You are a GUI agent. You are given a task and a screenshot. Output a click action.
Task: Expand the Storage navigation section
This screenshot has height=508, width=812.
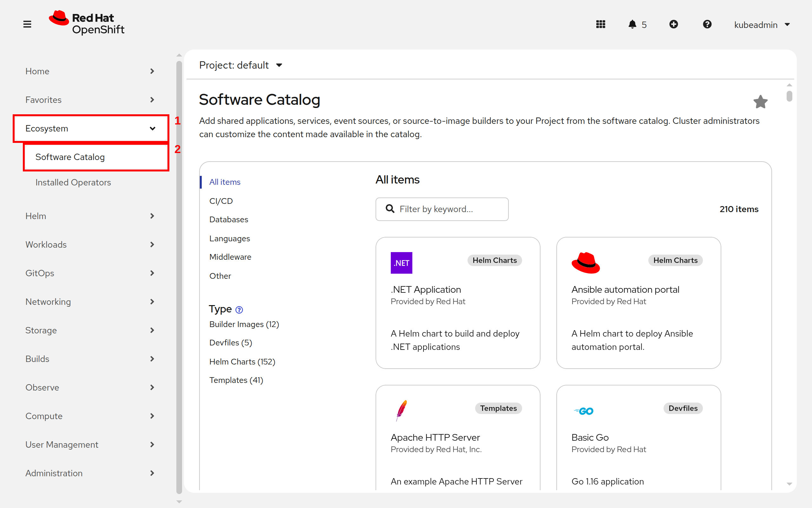point(91,330)
